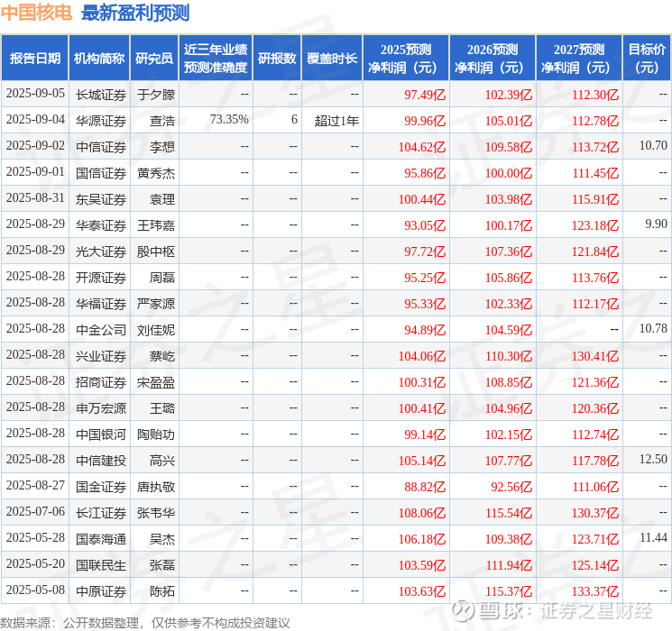Image resolution: width=672 pixels, height=631 pixels.
Task: Select analyst 陶贻功
Action: click(x=156, y=434)
